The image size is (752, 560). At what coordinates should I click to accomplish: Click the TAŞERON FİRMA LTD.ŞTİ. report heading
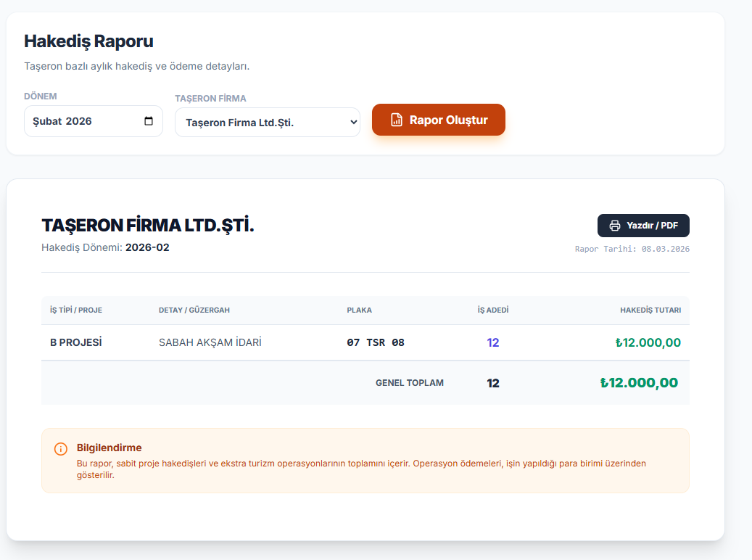coord(148,226)
